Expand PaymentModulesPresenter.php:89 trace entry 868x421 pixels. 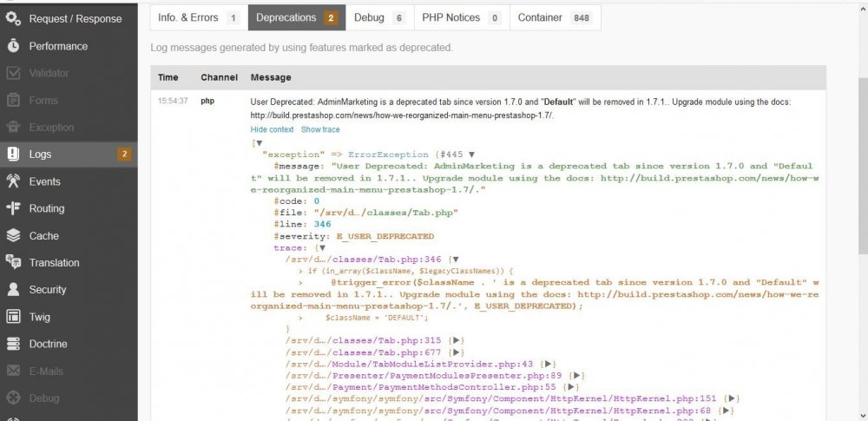[x=577, y=376]
